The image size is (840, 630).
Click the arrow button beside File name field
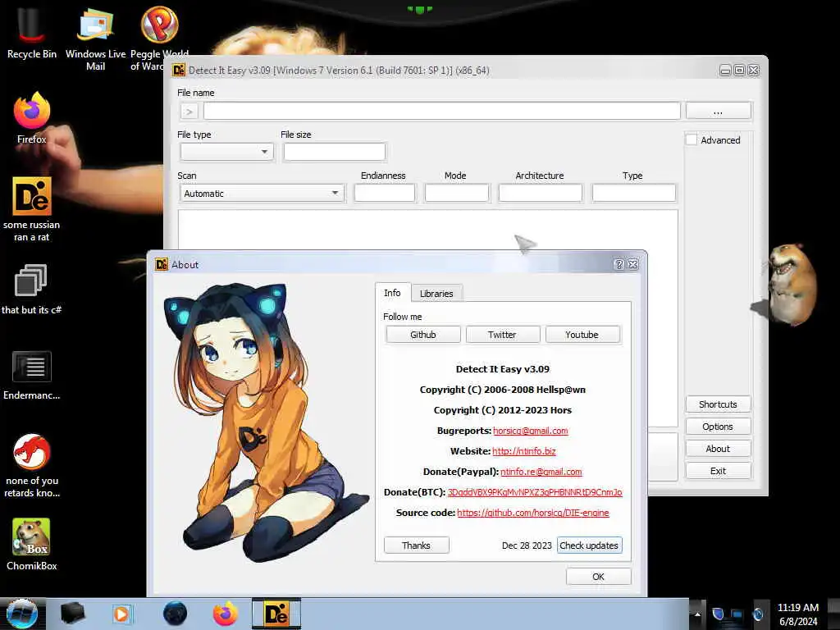[189, 112]
